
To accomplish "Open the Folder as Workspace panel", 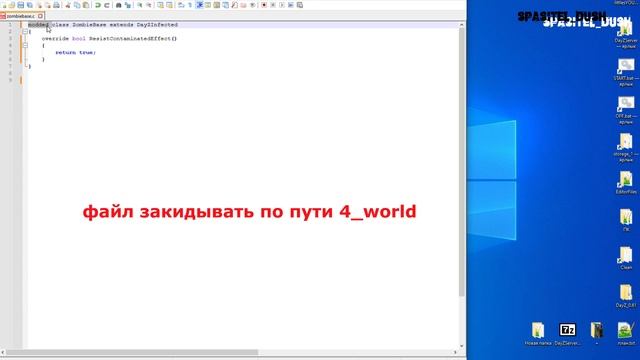I will point(243,5).
